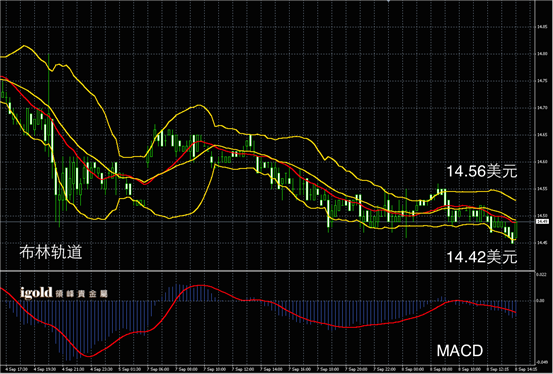Click the 14.56美元 resistance label
The image size is (553, 374).
click(x=482, y=171)
